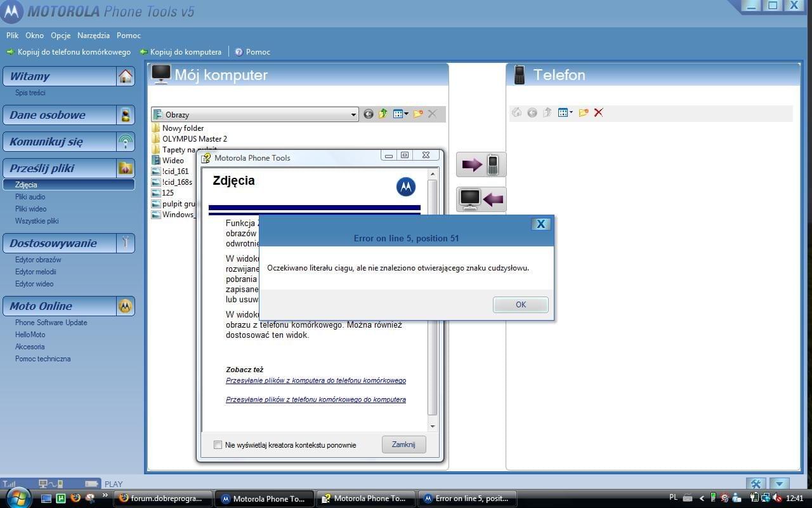This screenshot has width=812, height=508.
Task: Create new folder in Mój komputer panel
Action: tap(418, 114)
